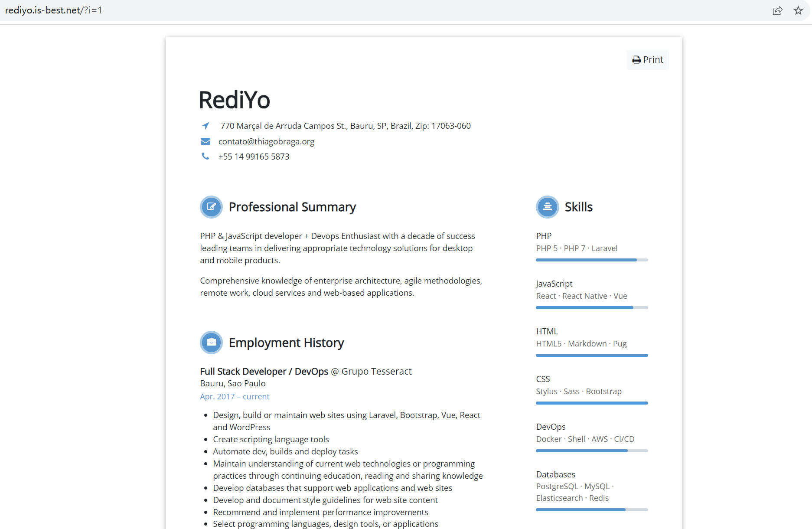Image resolution: width=812 pixels, height=529 pixels.
Task: Click the 'Apr. 2017 – current' date link
Action: pos(235,396)
